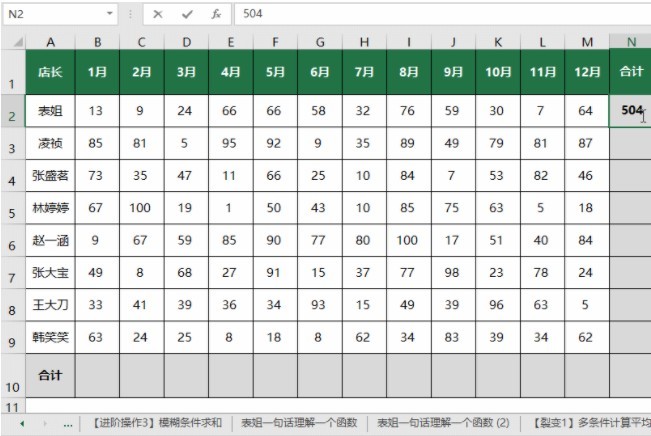Select 张盛茗's 11月 value 82
This screenshot has width=651, height=436.
pyautogui.click(x=543, y=176)
